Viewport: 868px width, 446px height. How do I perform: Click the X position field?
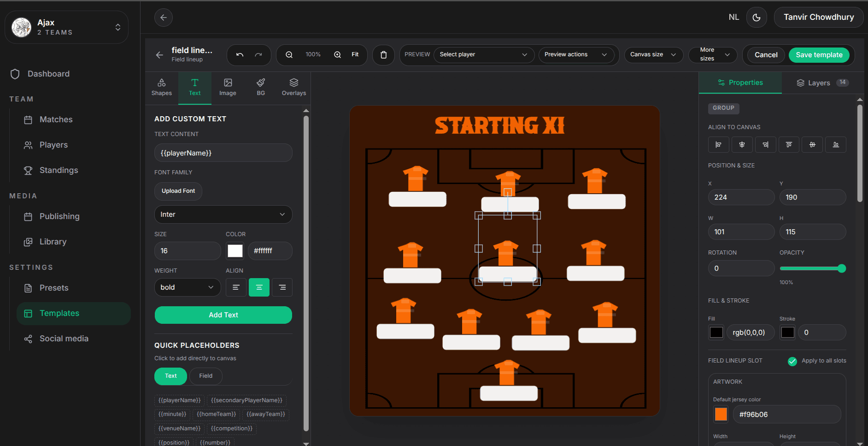pos(741,197)
